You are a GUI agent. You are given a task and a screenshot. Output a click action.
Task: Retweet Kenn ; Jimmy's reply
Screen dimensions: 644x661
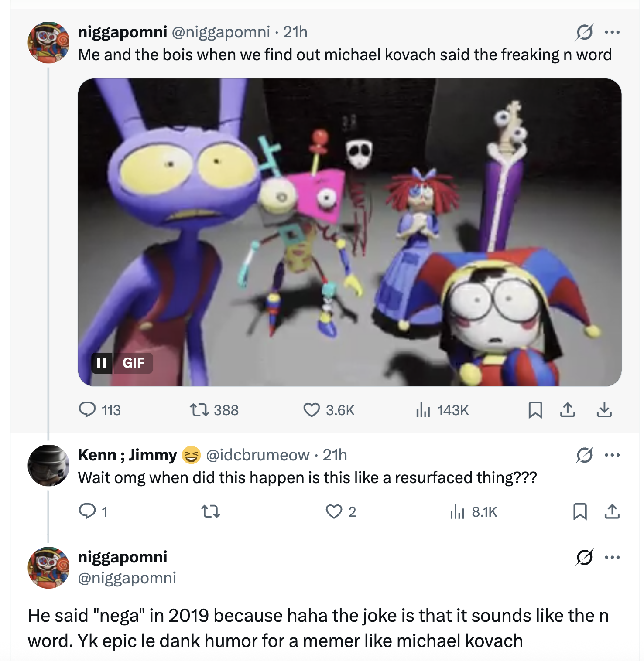(x=210, y=511)
